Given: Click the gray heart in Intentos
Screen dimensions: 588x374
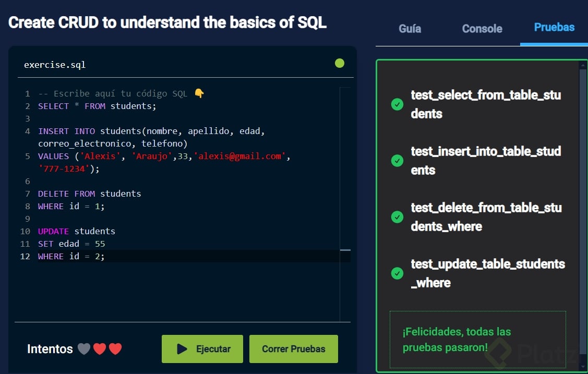Looking at the screenshot, I should click(x=84, y=349).
